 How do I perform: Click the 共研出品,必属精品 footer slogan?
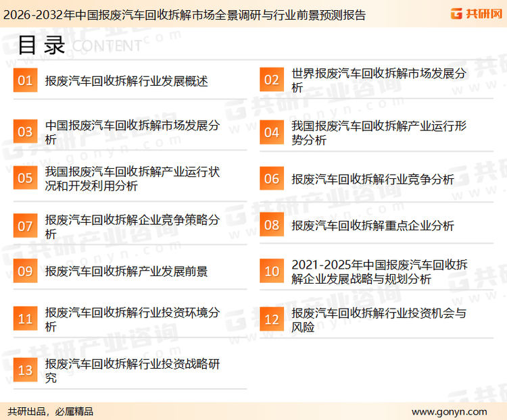pos(51,411)
